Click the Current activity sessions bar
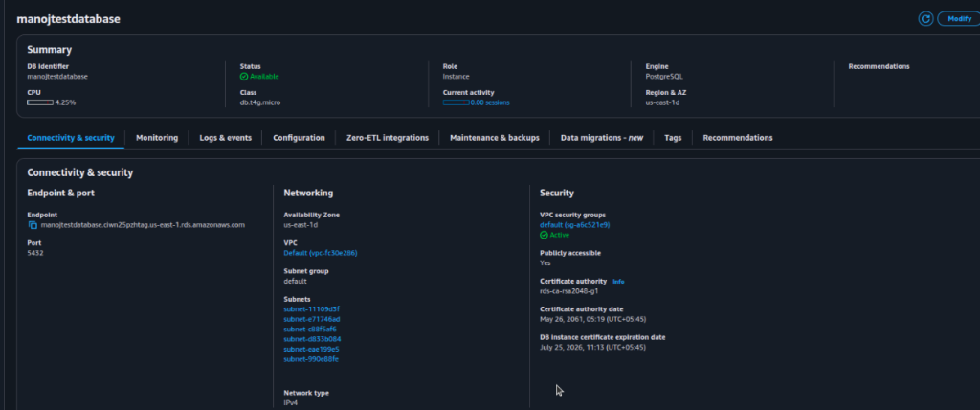 pos(456,102)
